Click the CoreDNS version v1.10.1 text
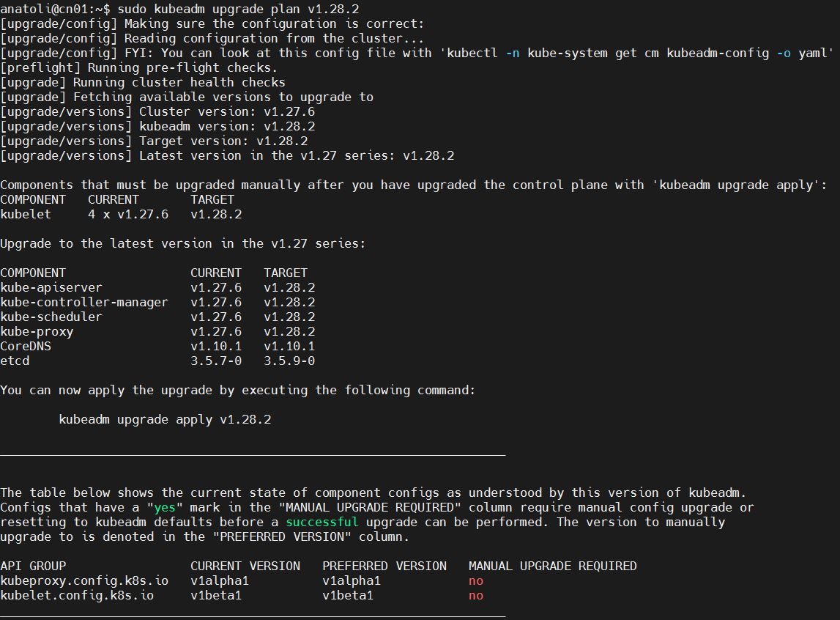Screen dimensions: 840x620 coord(216,346)
